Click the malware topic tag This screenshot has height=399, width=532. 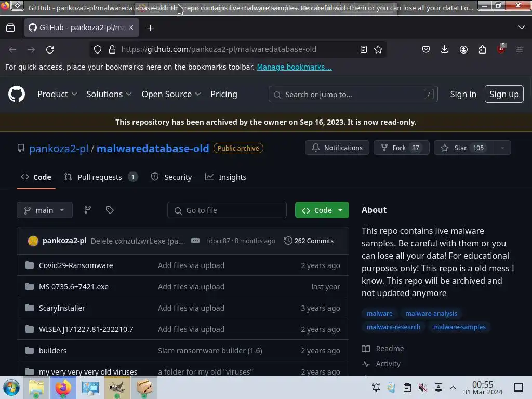(379, 313)
